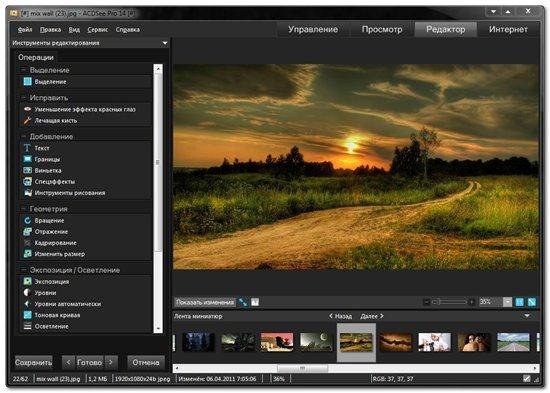Switch to the Интернет mode tab
550x393 pixels.
pyautogui.click(x=508, y=29)
